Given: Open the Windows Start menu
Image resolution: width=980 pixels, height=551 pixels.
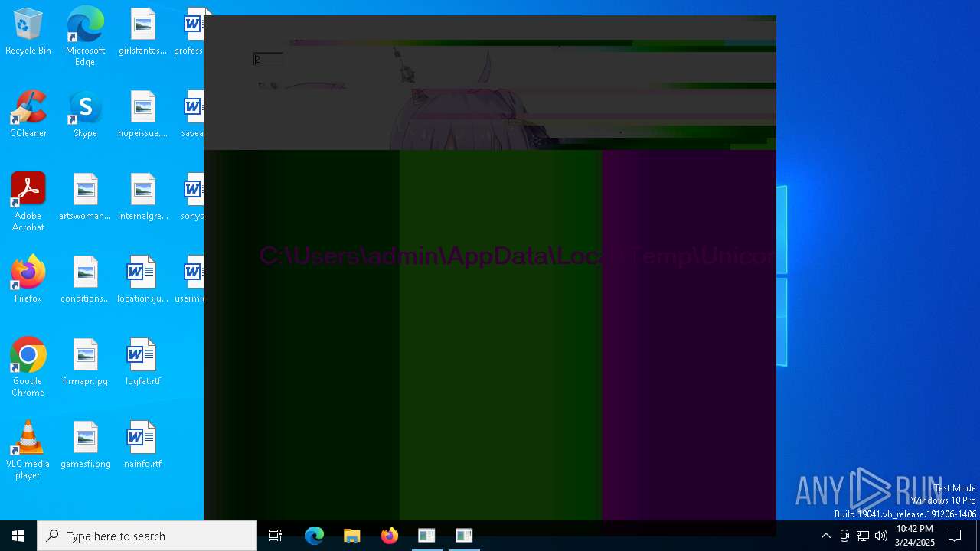Looking at the screenshot, I should [18, 536].
